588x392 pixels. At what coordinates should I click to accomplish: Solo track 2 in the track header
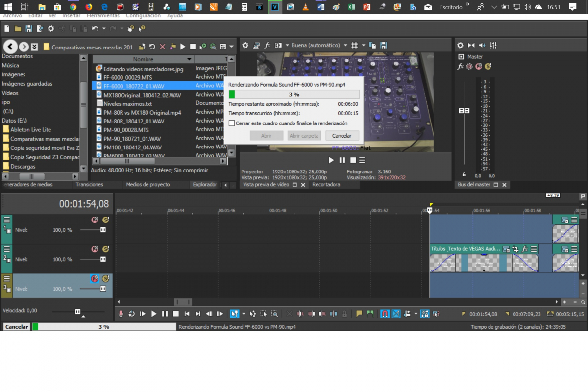pos(105,249)
